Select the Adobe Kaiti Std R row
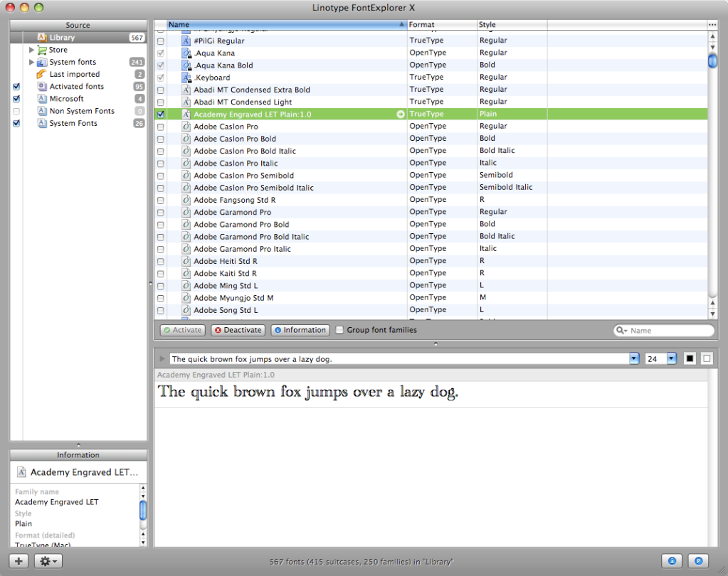 (x=431, y=274)
